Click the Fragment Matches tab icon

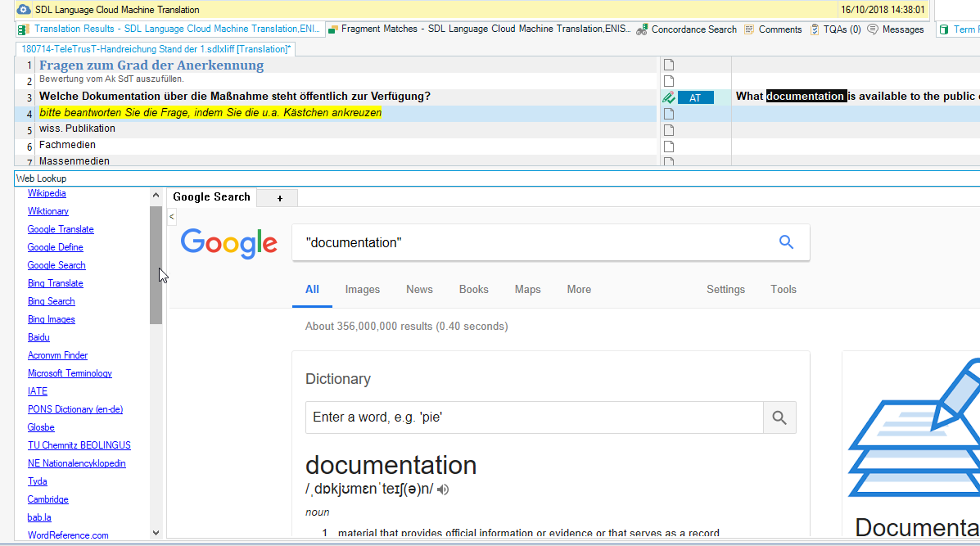pyautogui.click(x=332, y=29)
